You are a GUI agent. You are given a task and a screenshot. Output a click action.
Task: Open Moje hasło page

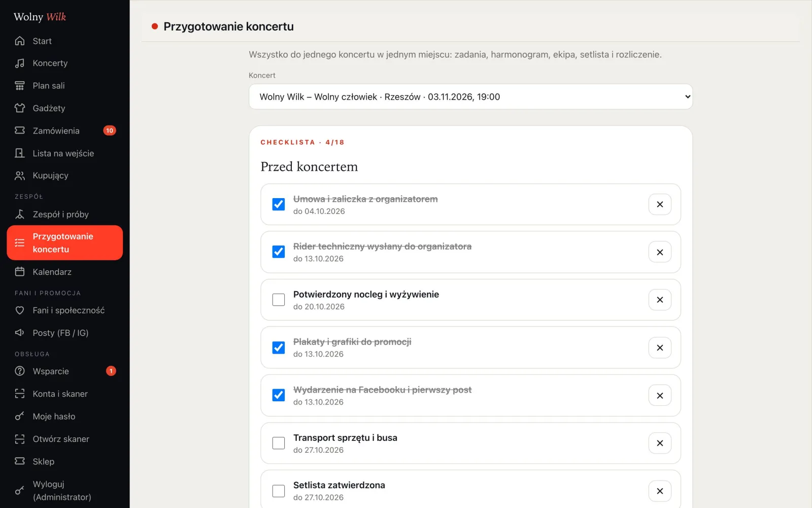tap(64, 416)
